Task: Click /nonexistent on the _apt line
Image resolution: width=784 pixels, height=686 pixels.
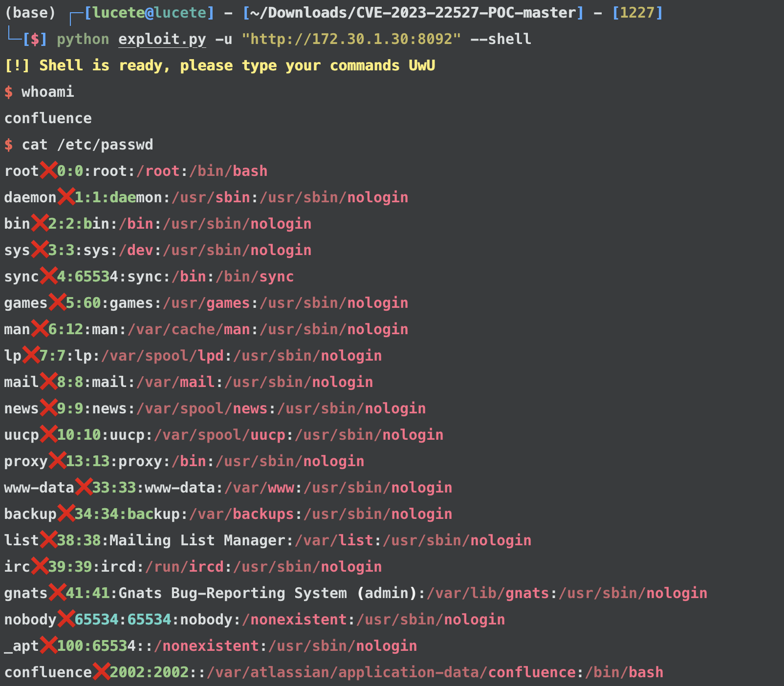Action: (x=206, y=646)
